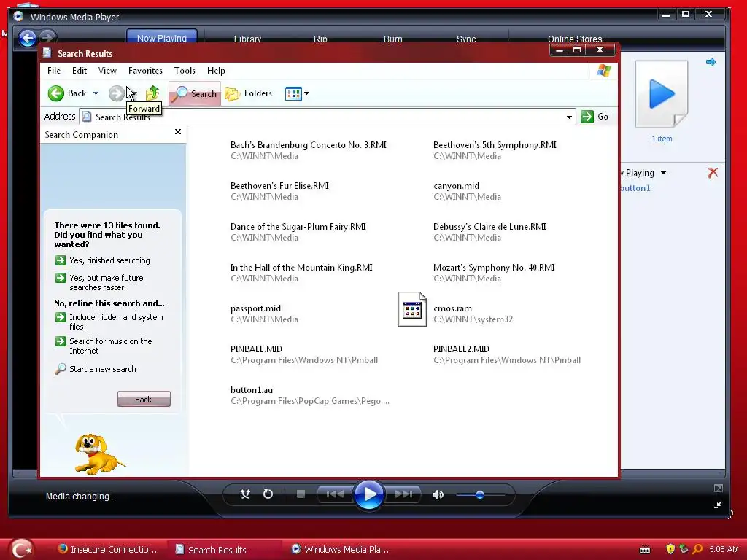Select Bach's Brandenburg Concerto No. 3.RMI
747x560 pixels.
click(x=309, y=145)
